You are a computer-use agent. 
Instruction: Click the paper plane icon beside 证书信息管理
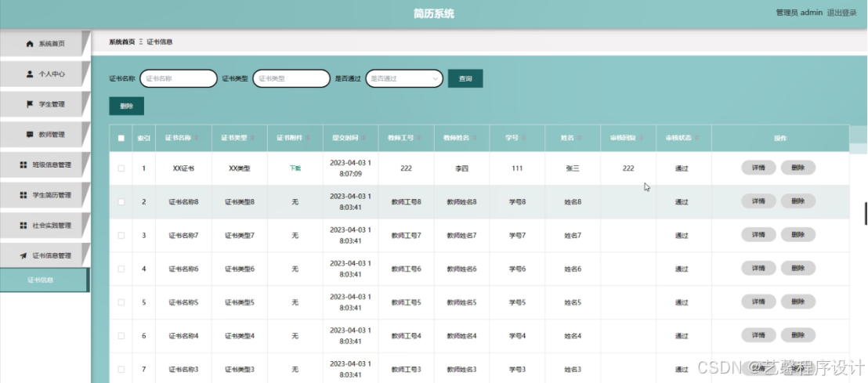[x=24, y=255]
